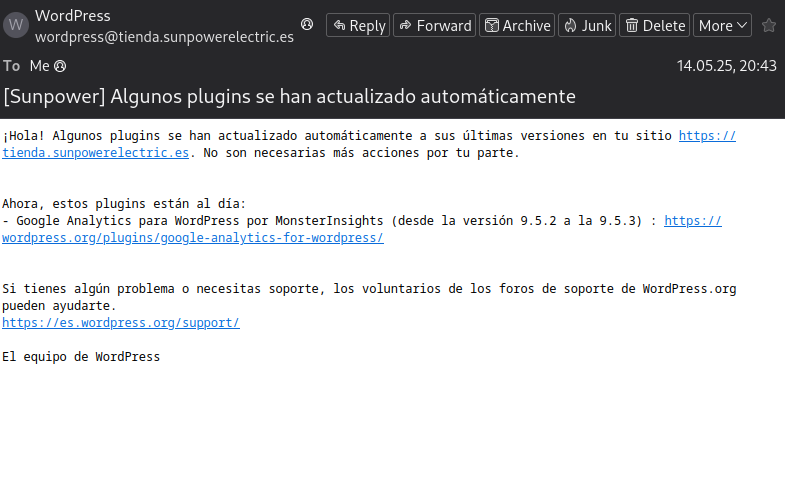Select the sender name WordPress

click(x=73, y=16)
